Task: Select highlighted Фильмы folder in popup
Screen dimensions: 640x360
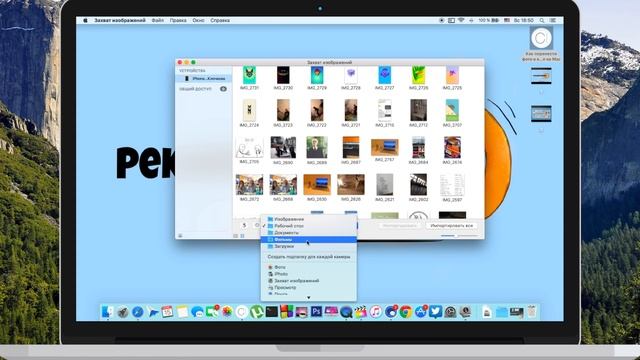Action: point(309,240)
